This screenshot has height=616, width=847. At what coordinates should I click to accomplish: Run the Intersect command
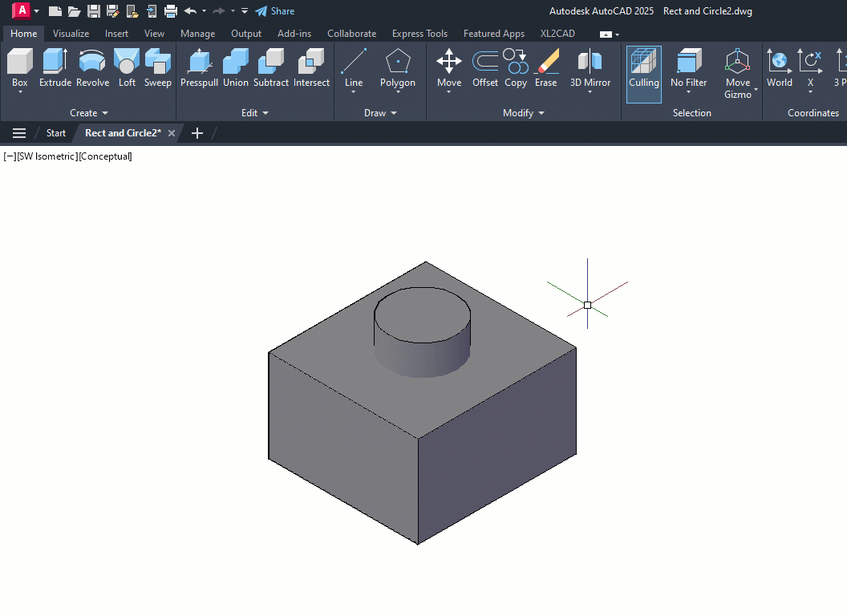[x=312, y=67]
